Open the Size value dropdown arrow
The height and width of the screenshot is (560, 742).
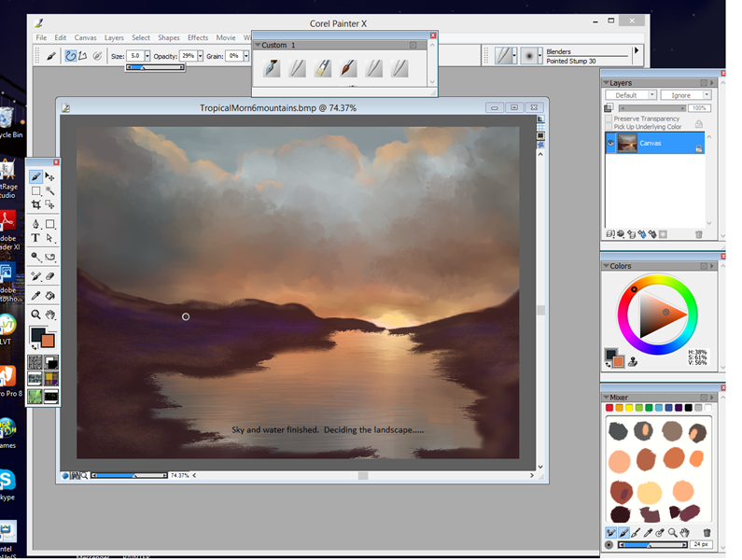click(147, 56)
